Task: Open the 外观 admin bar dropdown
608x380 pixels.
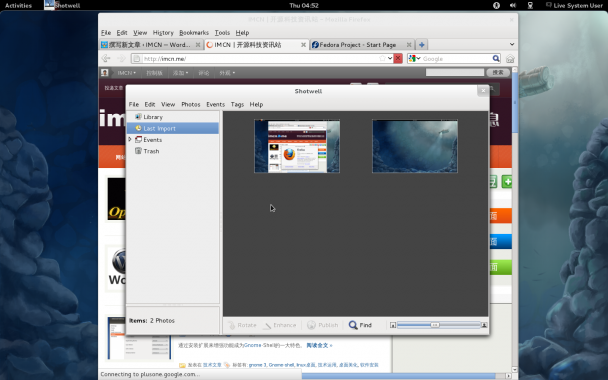Action: (x=227, y=73)
